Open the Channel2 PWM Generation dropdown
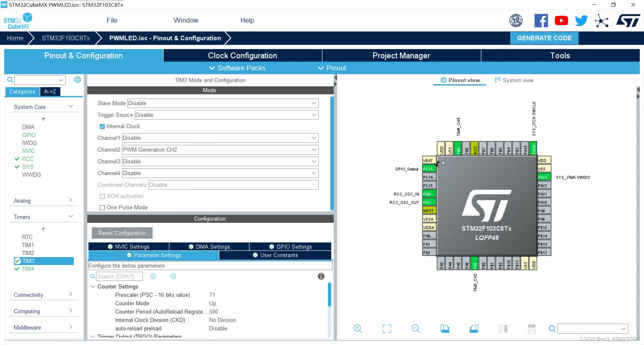 point(220,150)
